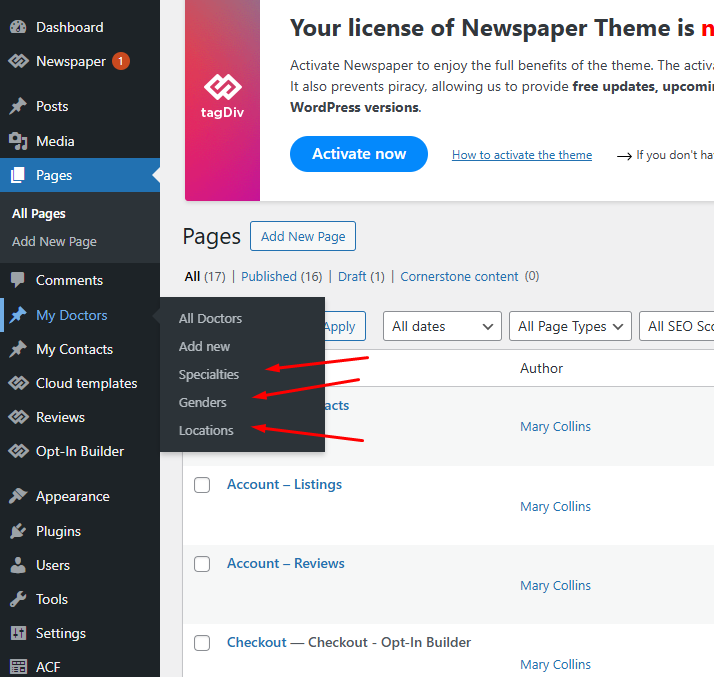The height and width of the screenshot is (677, 714).
Task: Click the tagDiv logo in banner
Action: (223, 97)
